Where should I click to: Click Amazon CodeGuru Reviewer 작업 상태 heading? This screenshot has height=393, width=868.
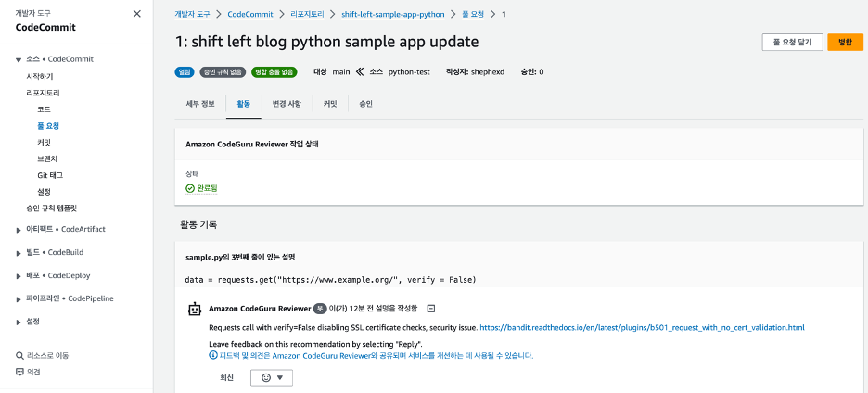pyautogui.click(x=252, y=145)
